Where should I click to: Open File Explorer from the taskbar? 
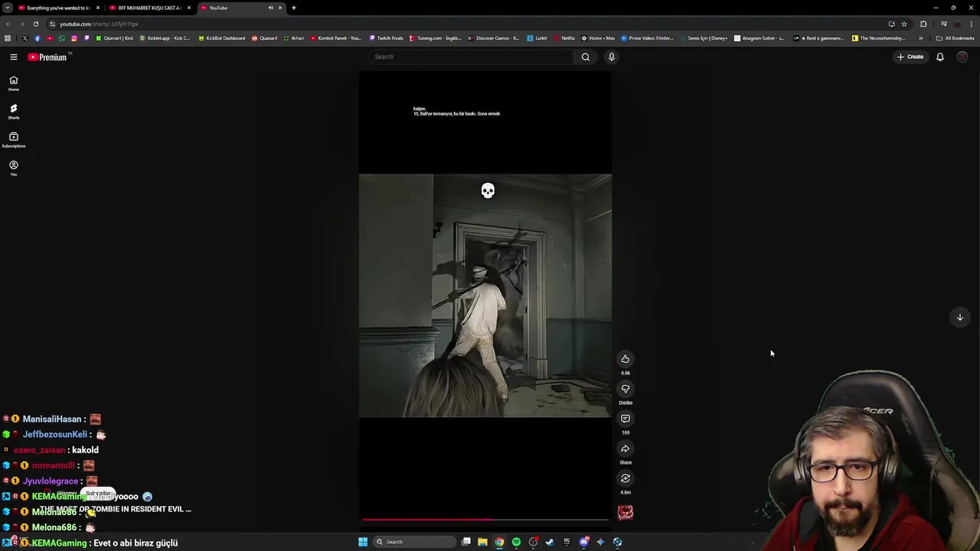point(482,542)
